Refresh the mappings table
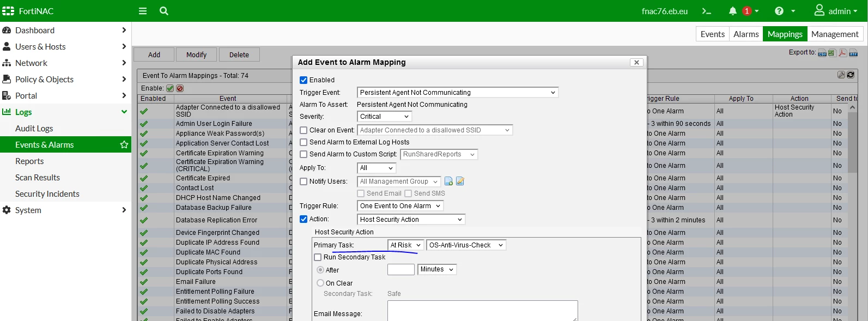Image resolution: width=868 pixels, height=321 pixels. coord(851,75)
